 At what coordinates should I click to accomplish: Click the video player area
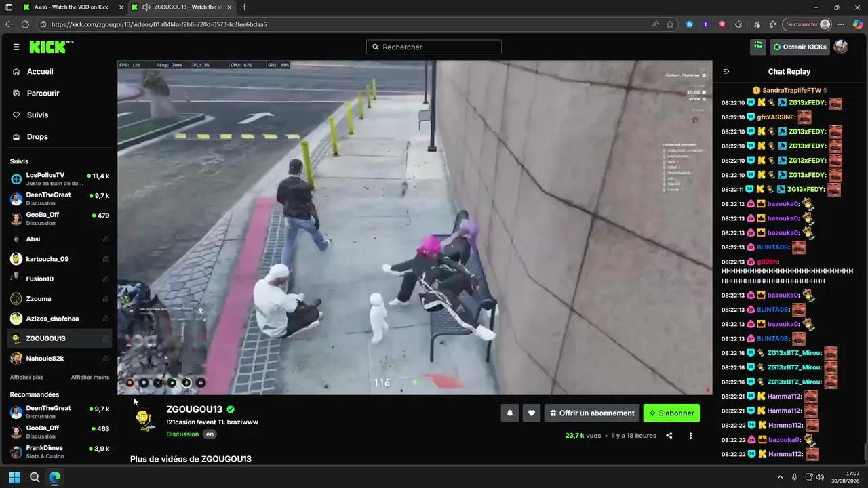(415, 228)
